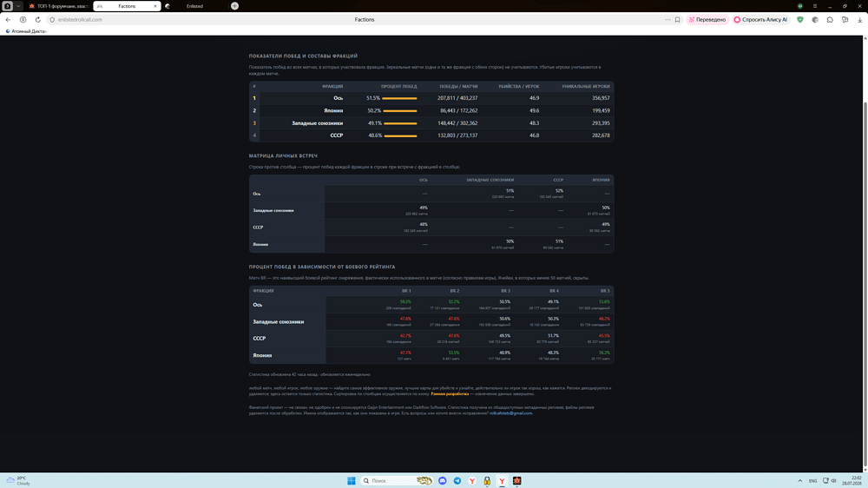
Task: Click the Yandex sidebar logo button top-left
Action: point(8,6)
